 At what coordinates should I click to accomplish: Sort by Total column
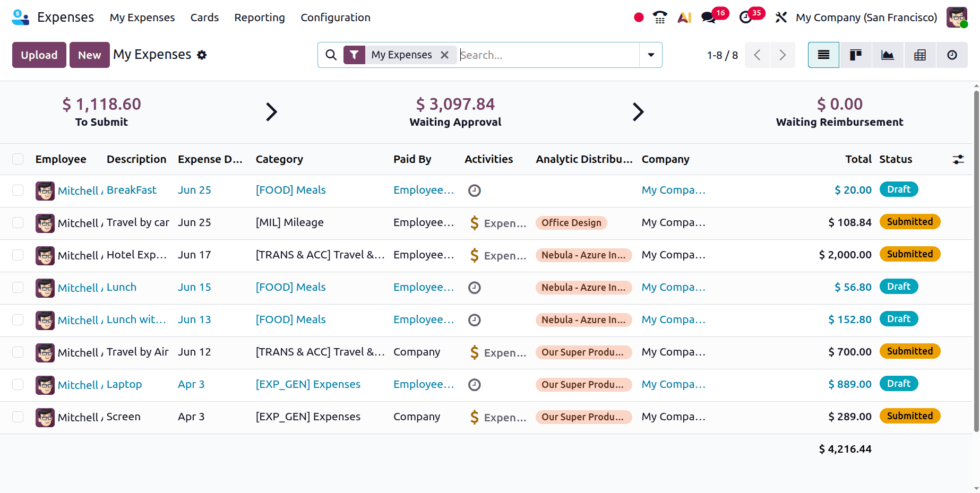tap(858, 159)
